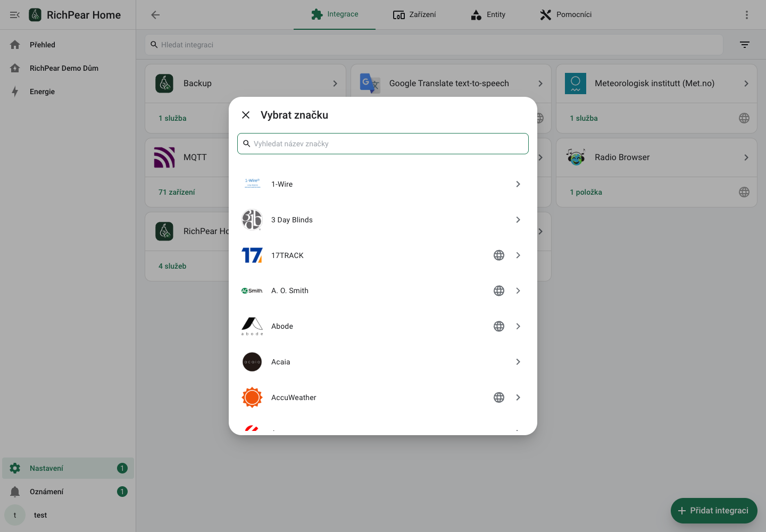The height and width of the screenshot is (532, 766).
Task: Click the Radio Browser logo icon
Action: click(576, 157)
